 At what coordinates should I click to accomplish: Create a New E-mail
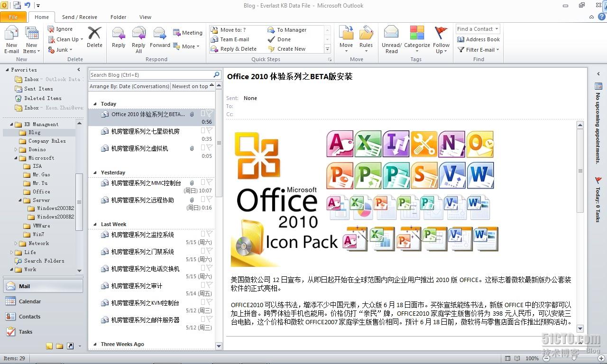point(12,40)
